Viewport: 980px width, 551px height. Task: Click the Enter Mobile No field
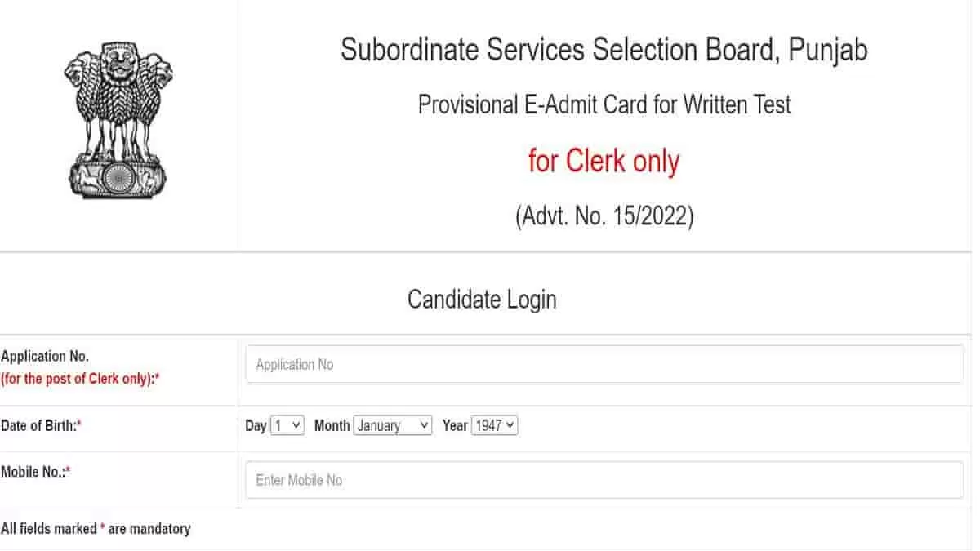click(x=604, y=480)
